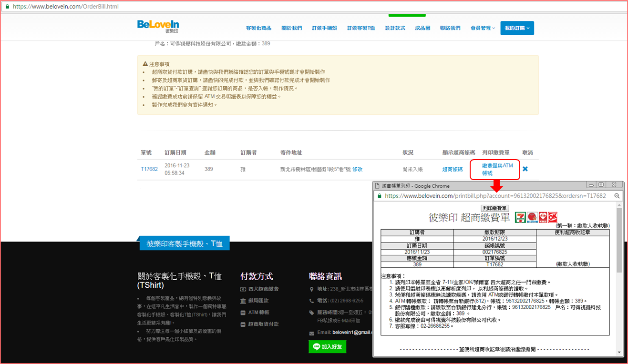Click the FamilyMart logo on payment slip
Screen dimensions: 628x364
(532, 217)
